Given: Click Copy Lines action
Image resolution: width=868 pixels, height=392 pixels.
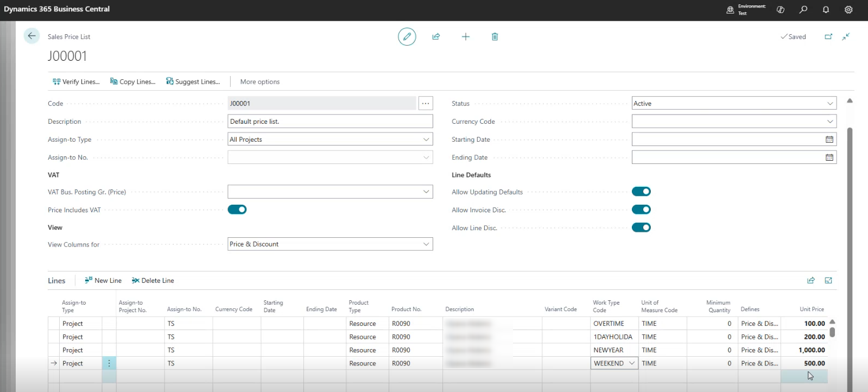Looking at the screenshot, I should pos(132,81).
